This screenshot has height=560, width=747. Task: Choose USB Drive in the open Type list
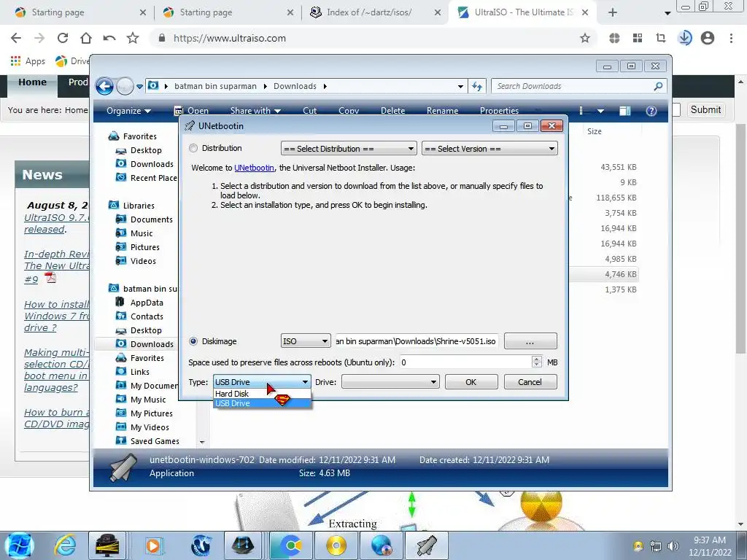tap(262, 403)
